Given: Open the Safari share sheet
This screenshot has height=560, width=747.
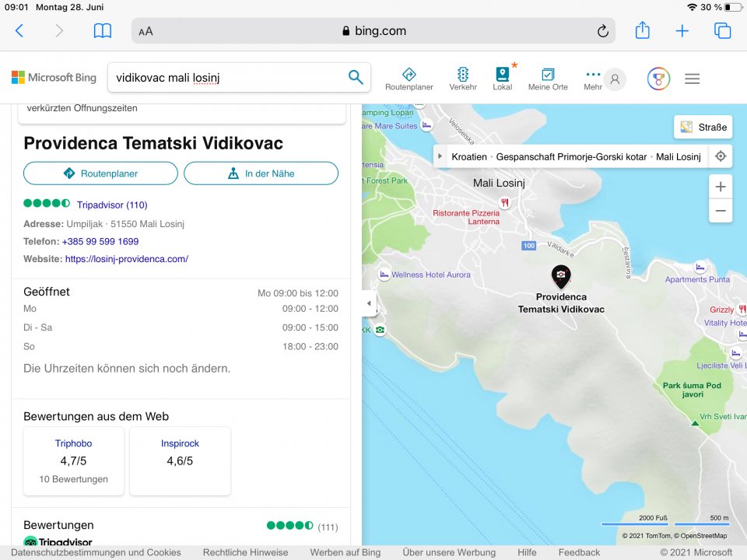Looking at the screenshot, I should [642, 31].
